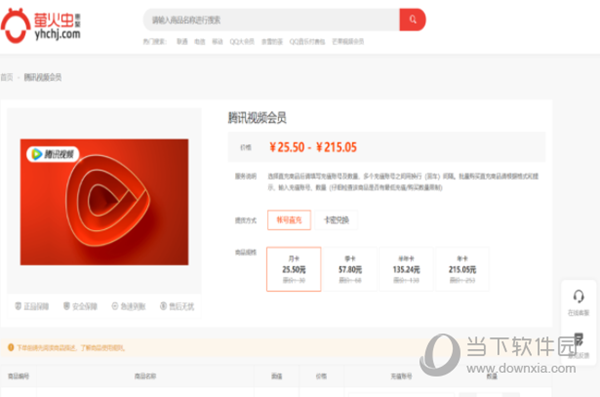Image resolution: width=600 pixels, height=397 pixels.
Task: Choose the 季卡 57.80元 option
Action: [x=350, y=269]
